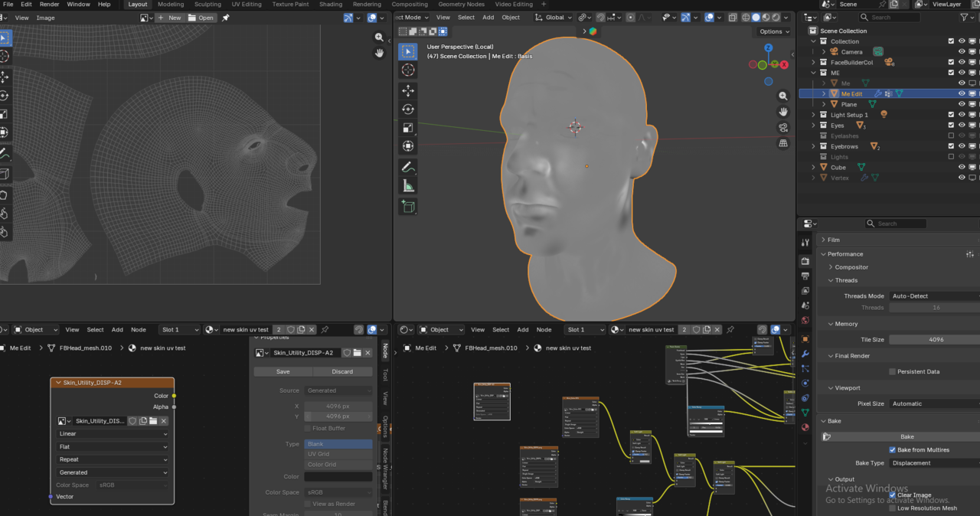
Task: Click the UV editor pan hand icon
Action: (x=379, y=53)
